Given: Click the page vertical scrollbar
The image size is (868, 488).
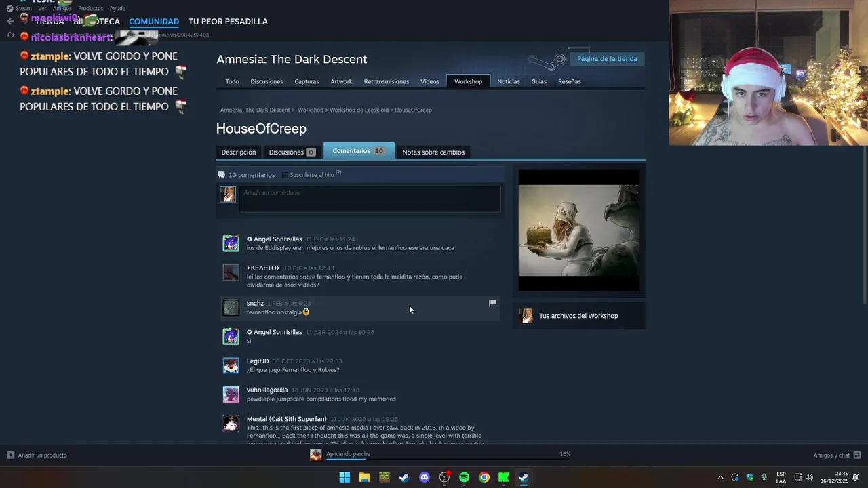Looking at the screenshot, I should click(865, 224).
